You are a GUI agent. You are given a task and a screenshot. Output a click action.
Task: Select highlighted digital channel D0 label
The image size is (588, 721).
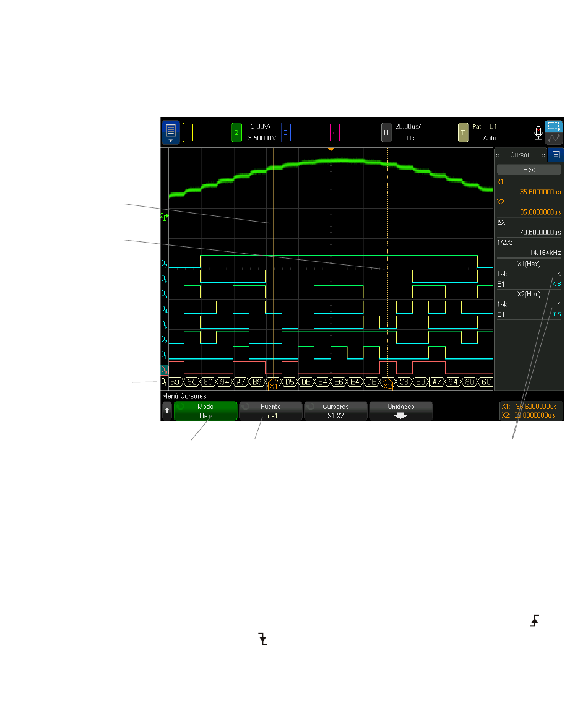164,369
